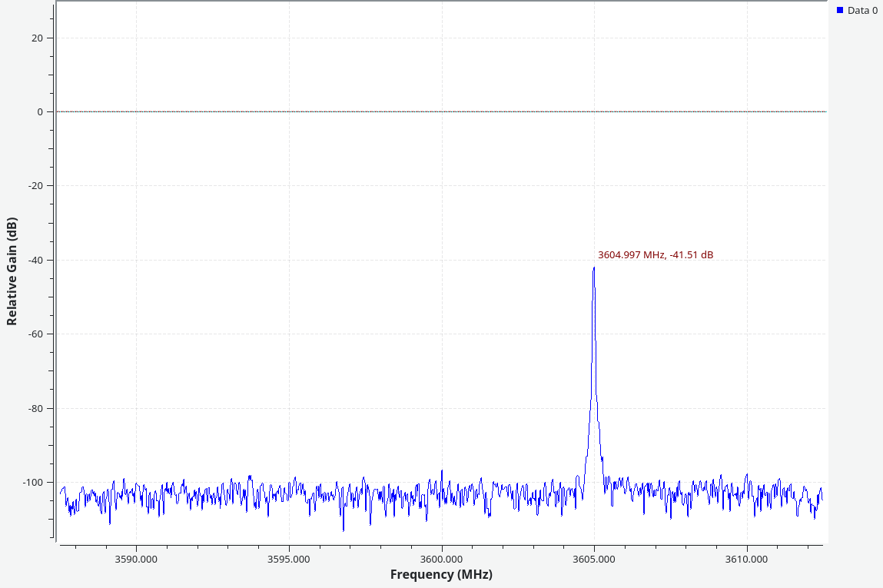The image size is (883, 588).
Task: Click the Frequency (MHz) axis title
Action: pyautogui.click(x=441, y=574)
